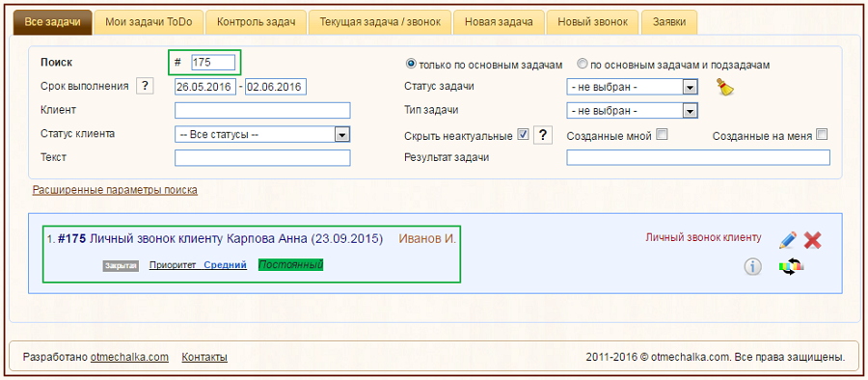Screen dimensions: 868x380
Task: Delete task #175 with the red cross
Action: [x=813, y=240]
